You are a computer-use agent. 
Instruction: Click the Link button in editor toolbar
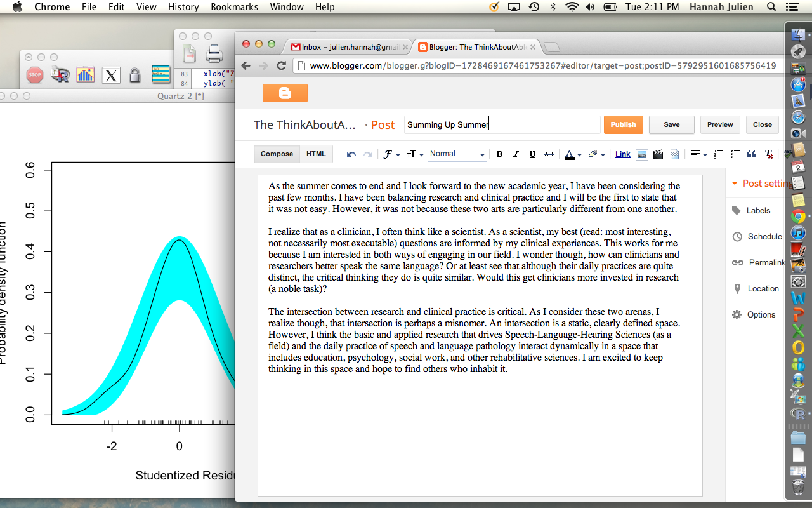(x=623, y=154)
